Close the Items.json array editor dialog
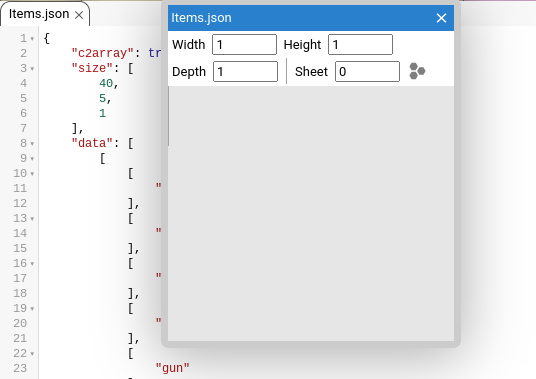536x379 pixels. click(441, 18)
